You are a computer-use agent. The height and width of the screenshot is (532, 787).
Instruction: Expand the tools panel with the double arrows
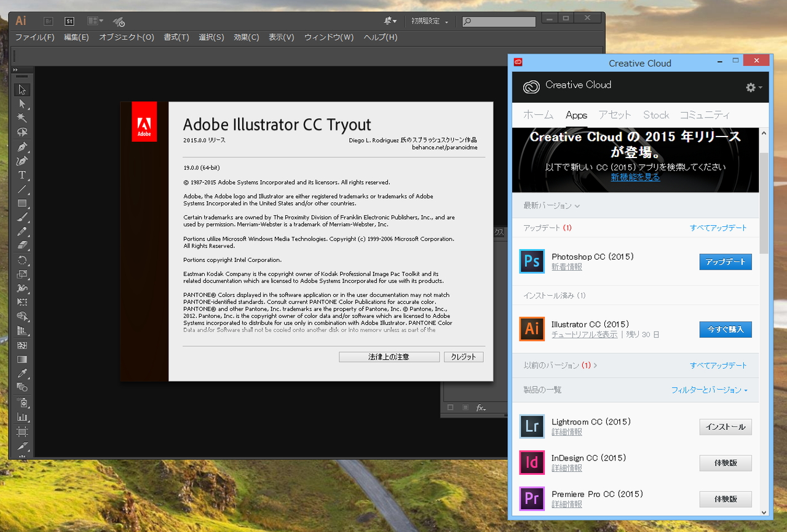[15, 70]
